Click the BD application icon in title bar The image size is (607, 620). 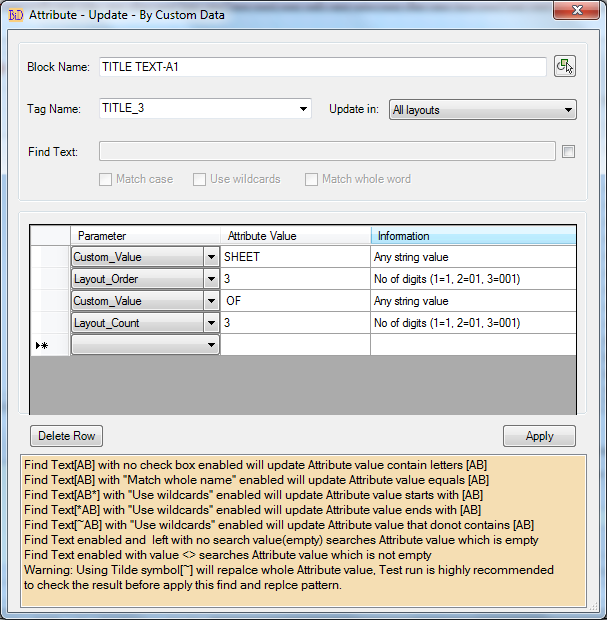coord(16,15)
